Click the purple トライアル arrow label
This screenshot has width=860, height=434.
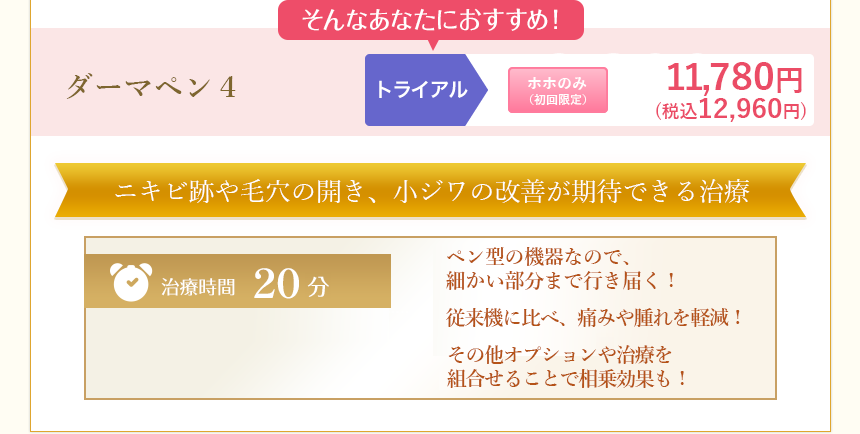(x=422, y=90)
